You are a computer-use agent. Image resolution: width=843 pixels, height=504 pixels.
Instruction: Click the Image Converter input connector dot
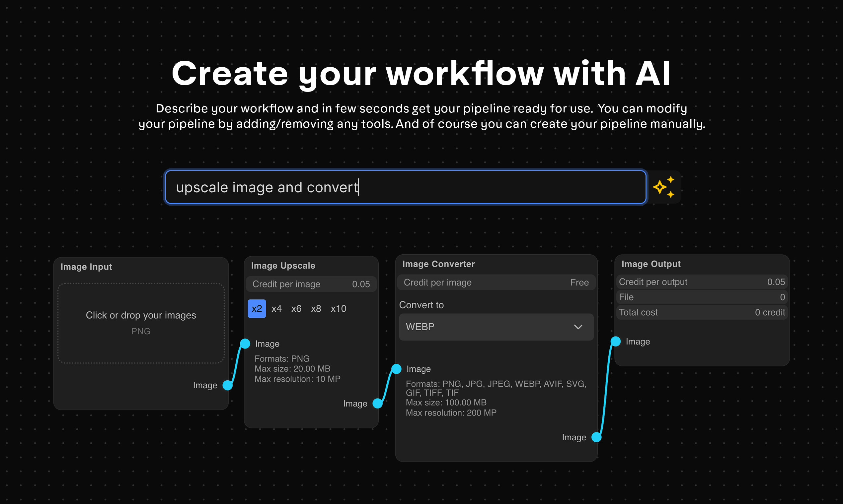396,368
